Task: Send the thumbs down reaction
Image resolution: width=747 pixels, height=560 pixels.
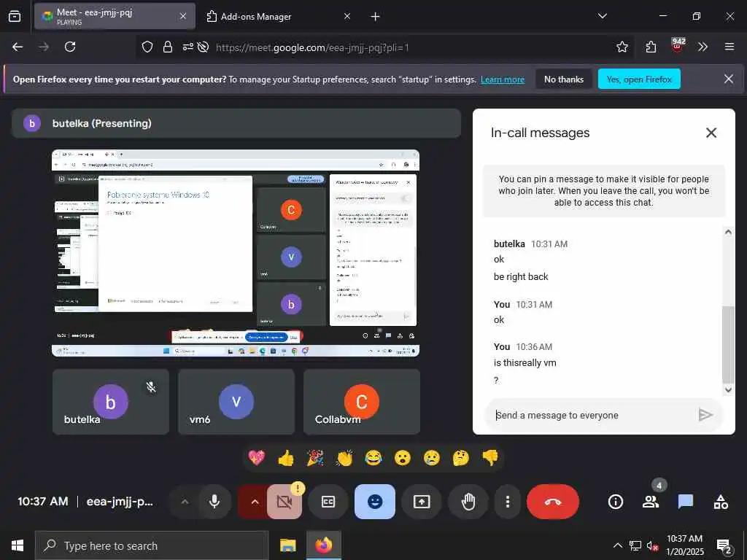Action: click(489, 458)
